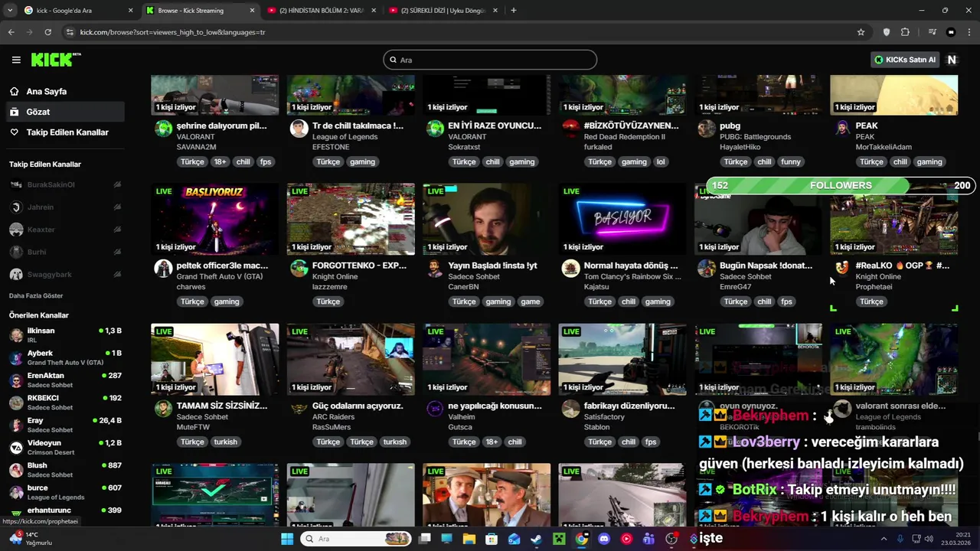Open charwes channel avatar
The image size is (980, 551).
(163, 268)
